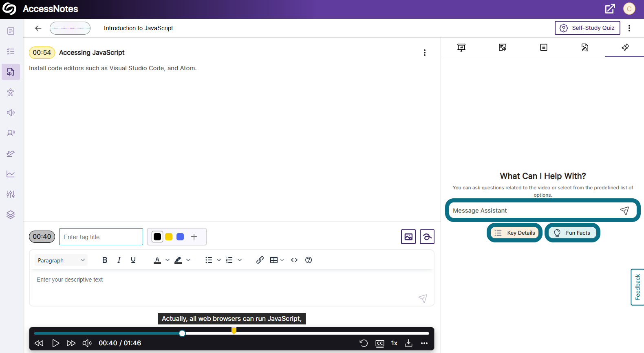Click the yellow marker on the timeline
Image resolution: width=644 pixels, height=353 pixels.
pyautogui.click(x=234, y=330)
